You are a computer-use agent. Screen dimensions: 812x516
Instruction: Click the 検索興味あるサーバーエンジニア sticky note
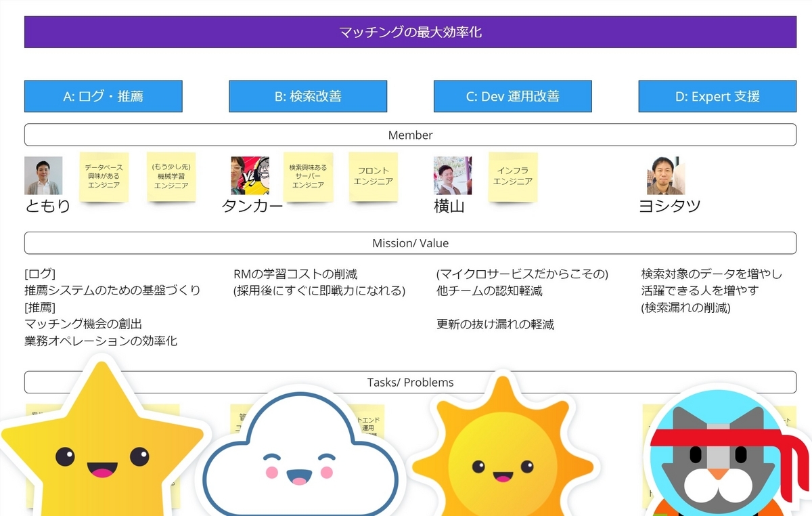308,176
